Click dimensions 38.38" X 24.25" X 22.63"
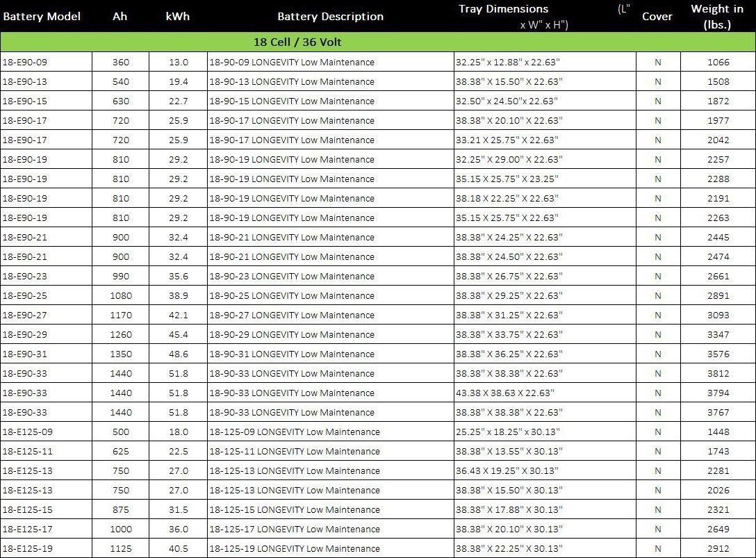 point(509,237)
